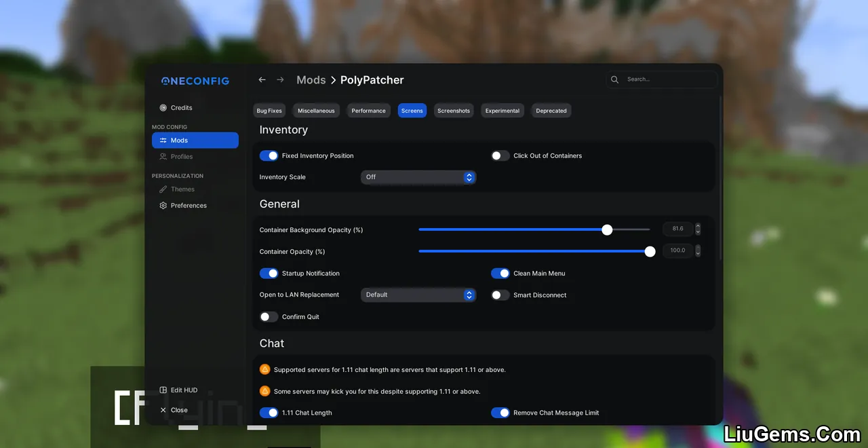Screen dimensions: 868x448
Task: Turn off Startup Notification
Action: (x=269, y=274)
